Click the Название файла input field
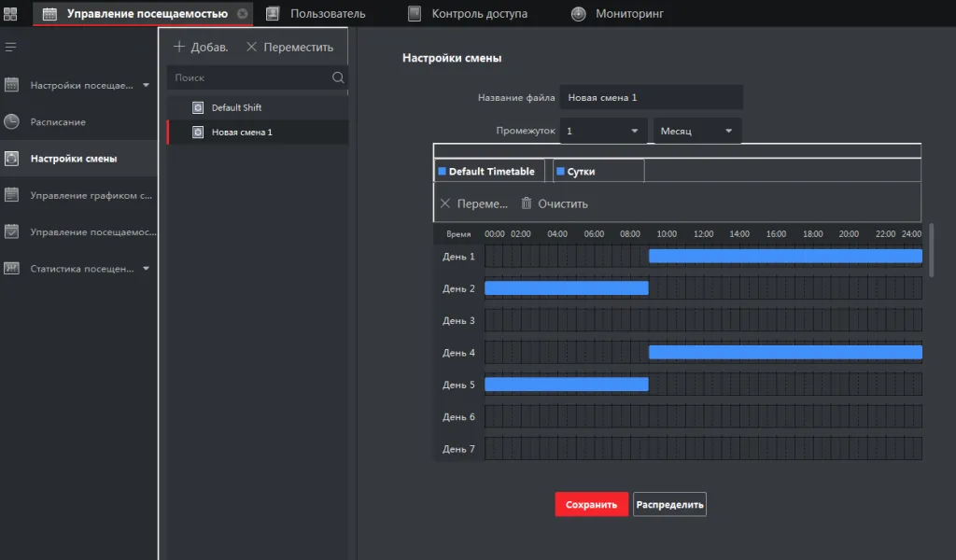Viewport: 956px width, 560px height. (x=651, y=97)
